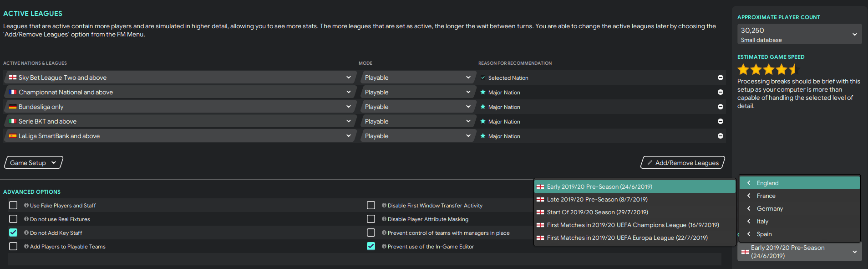Click the Selected Nation recommendation label
This screenshot has width=868, height=269.
click(x=508, y=78)
